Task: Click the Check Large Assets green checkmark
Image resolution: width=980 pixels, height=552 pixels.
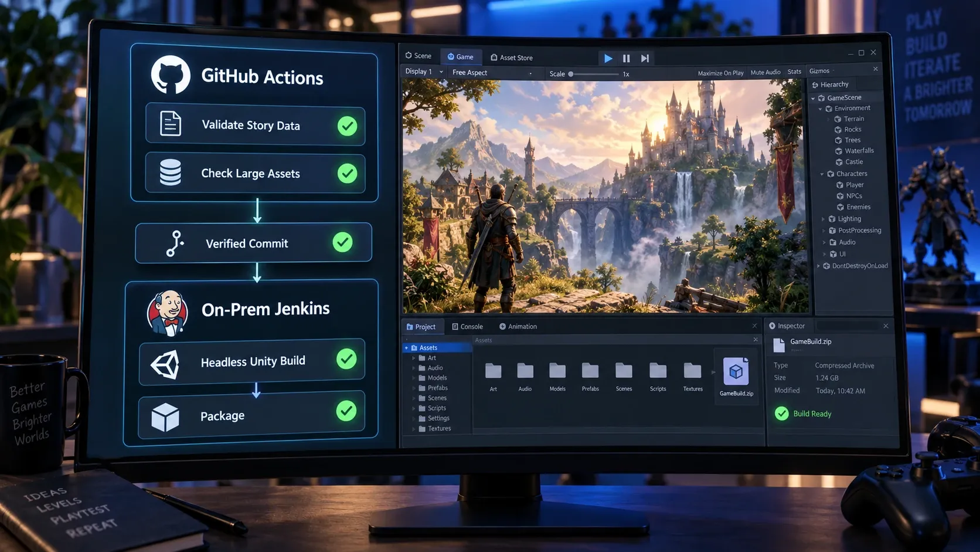Action: click(348, 173)
